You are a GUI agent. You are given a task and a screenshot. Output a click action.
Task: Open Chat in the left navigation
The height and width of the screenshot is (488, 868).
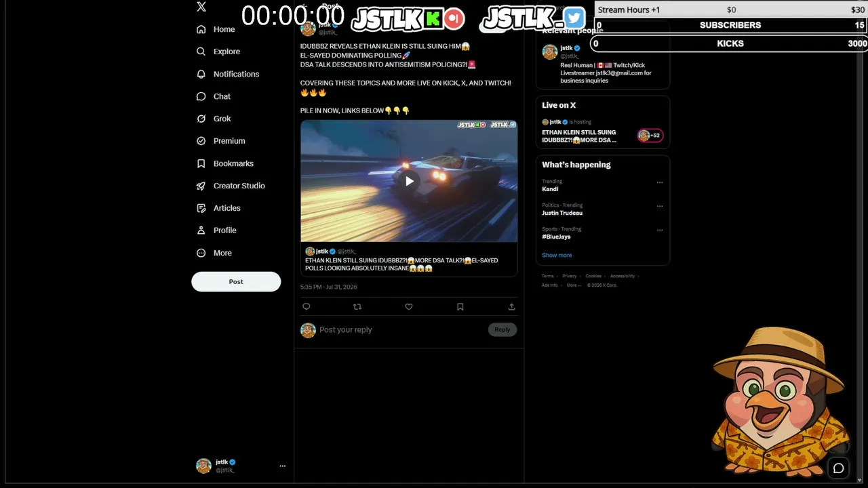(214, 96)
